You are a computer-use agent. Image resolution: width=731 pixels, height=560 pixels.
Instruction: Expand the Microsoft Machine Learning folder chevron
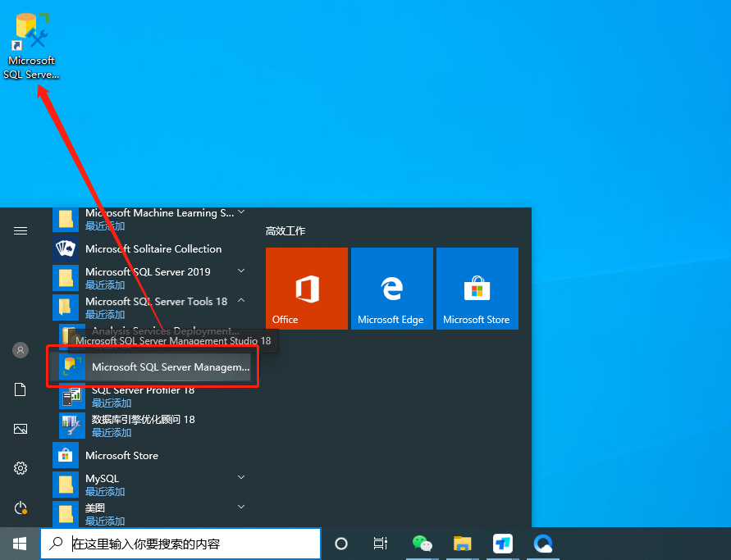pyautogui.click(x=241, y=212)
